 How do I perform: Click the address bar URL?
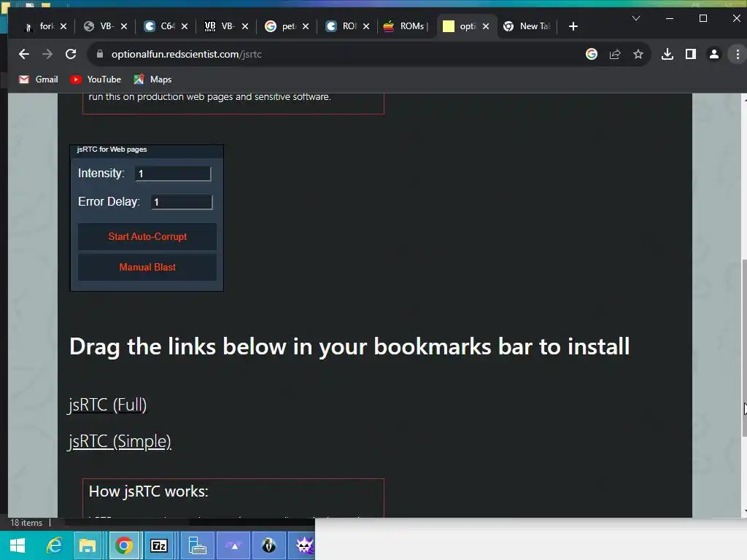(x=186, y=54)
